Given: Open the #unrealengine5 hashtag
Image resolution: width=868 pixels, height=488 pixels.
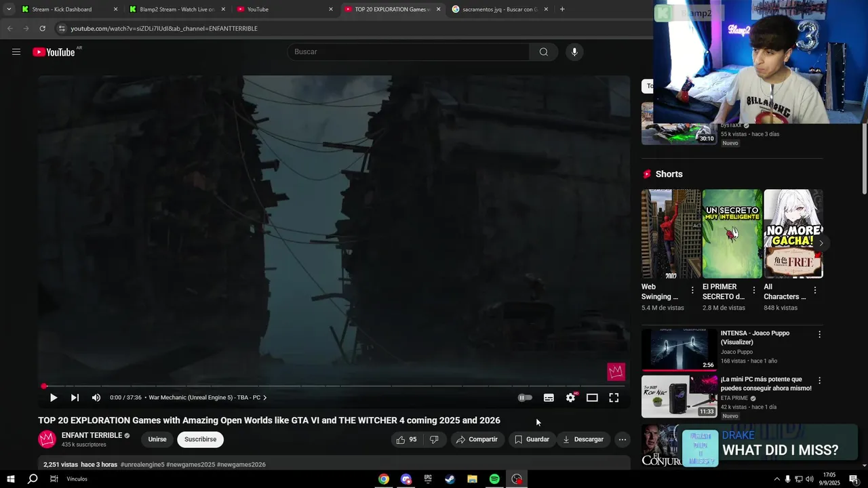Looking at the screenshot, I should pyautogui.click(x=142, y=465).
